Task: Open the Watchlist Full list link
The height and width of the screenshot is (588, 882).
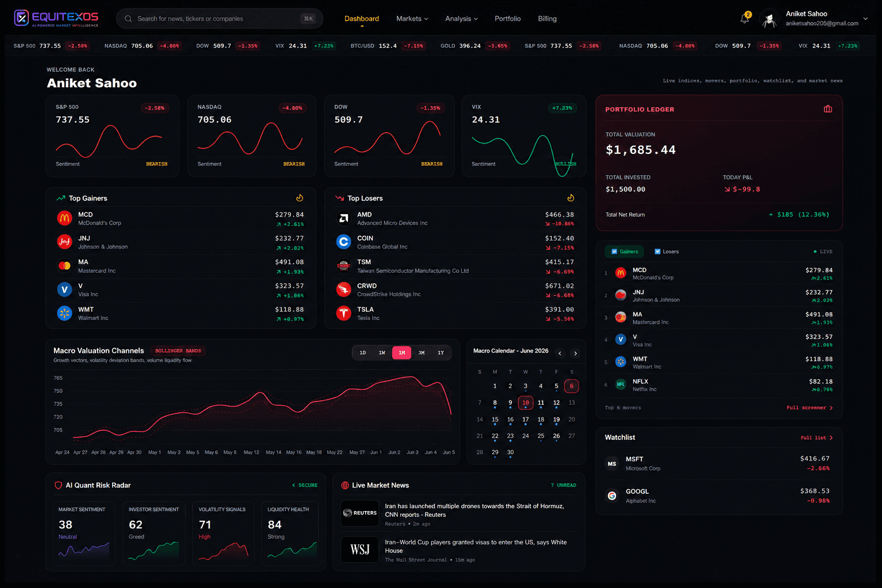Action: [817, 438]
